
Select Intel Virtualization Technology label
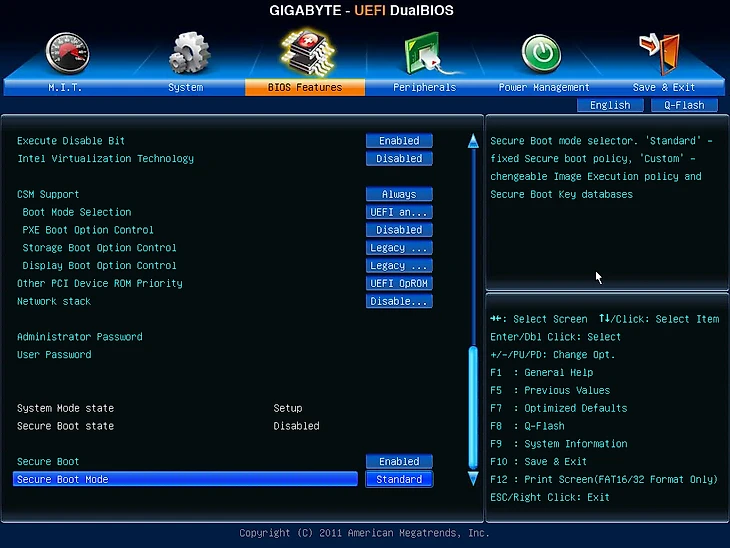[105, 159]
